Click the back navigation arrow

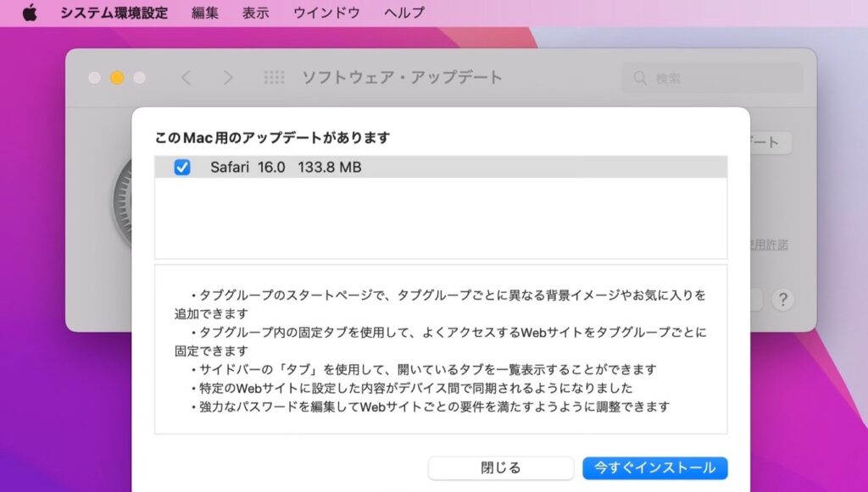186,77
